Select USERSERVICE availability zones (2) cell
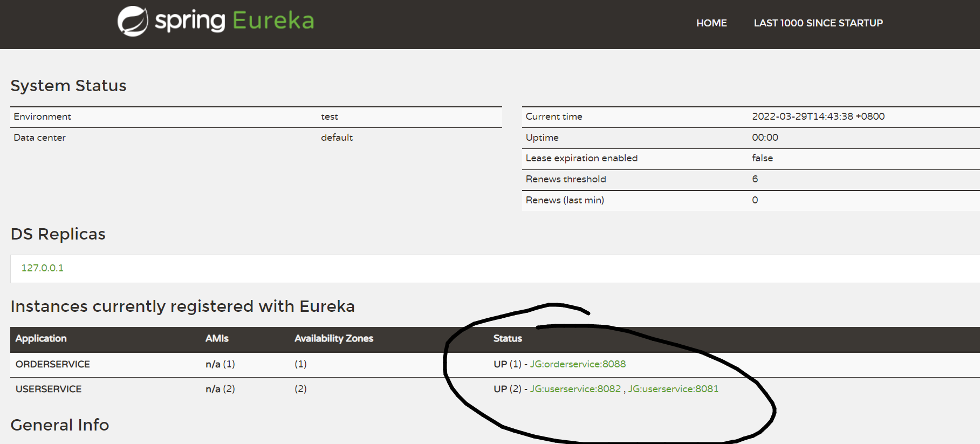 pyautogui.click(x=300, y=389)
